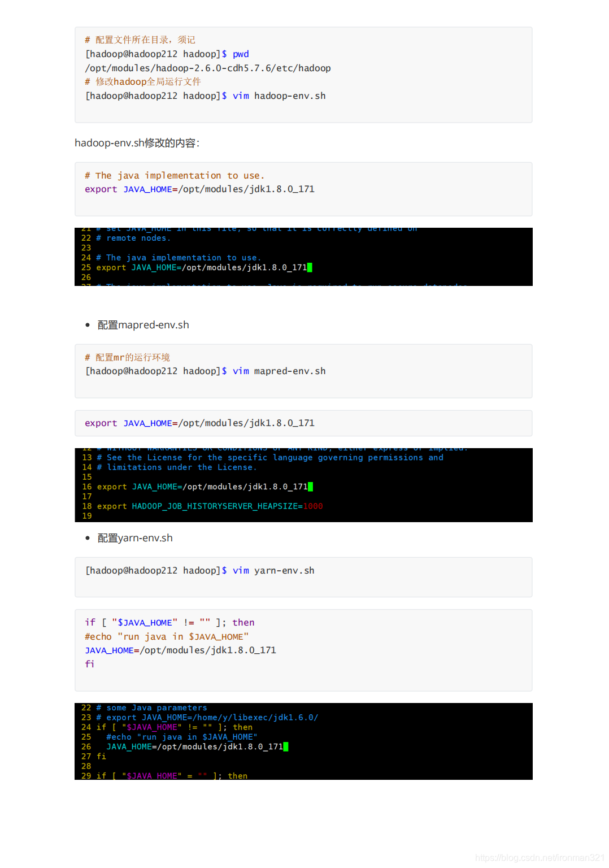Open the mapred-env.sh vim terminal screenshot

pyautogui.click(x=303, y=485)
